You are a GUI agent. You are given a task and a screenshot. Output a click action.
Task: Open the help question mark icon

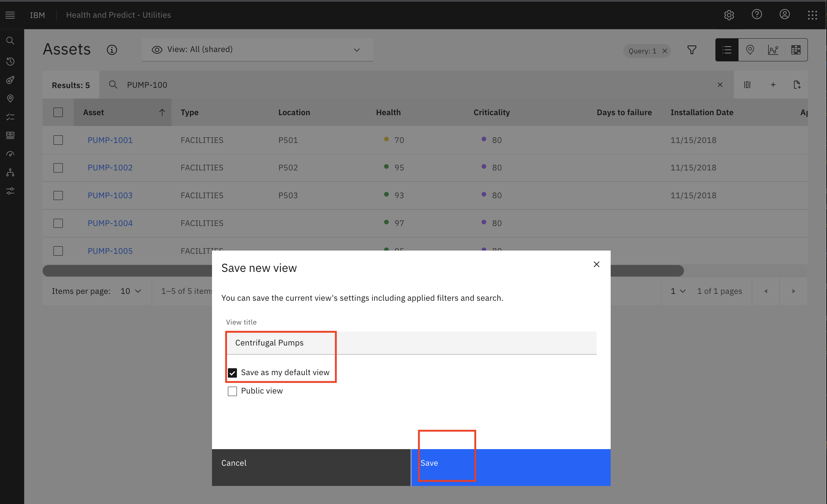757,14
